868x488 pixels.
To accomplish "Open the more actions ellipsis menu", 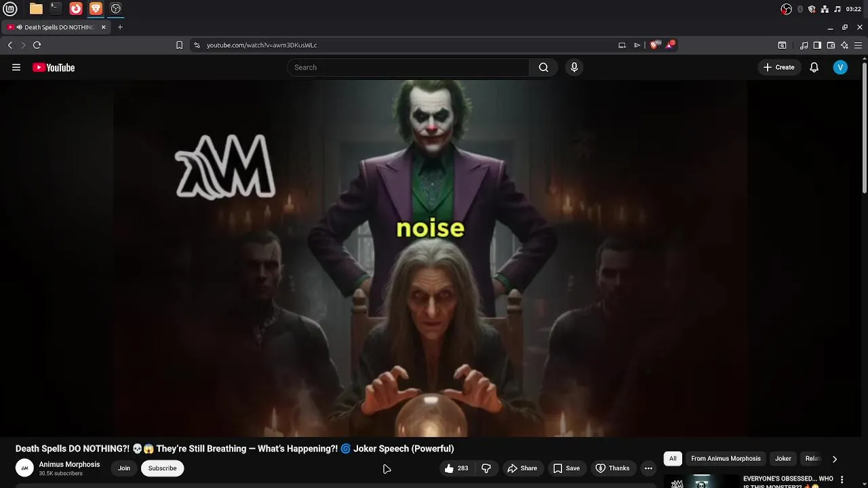I will (648, 468).
